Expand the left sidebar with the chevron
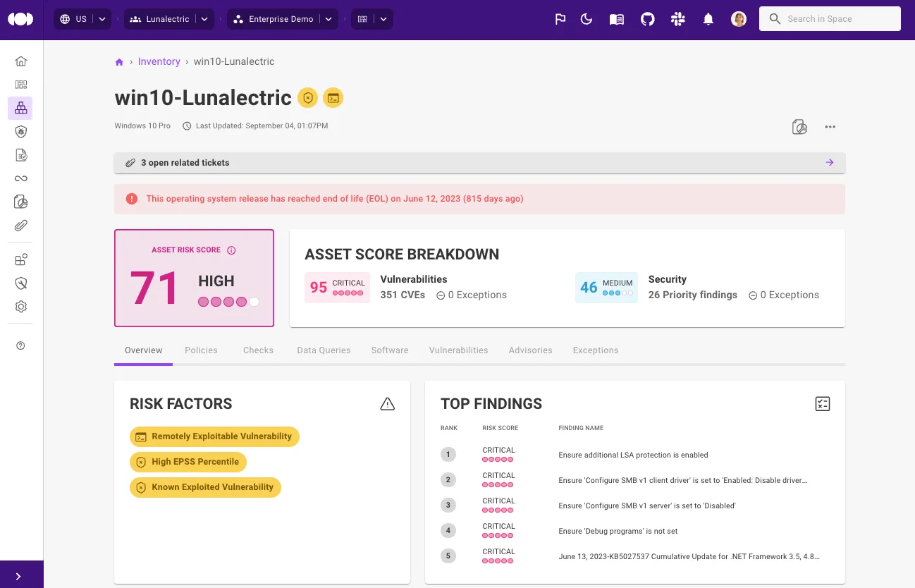Image resolution: width=915 pixels, height=588 pixels. pyautogui.click(x=18, y=576)
